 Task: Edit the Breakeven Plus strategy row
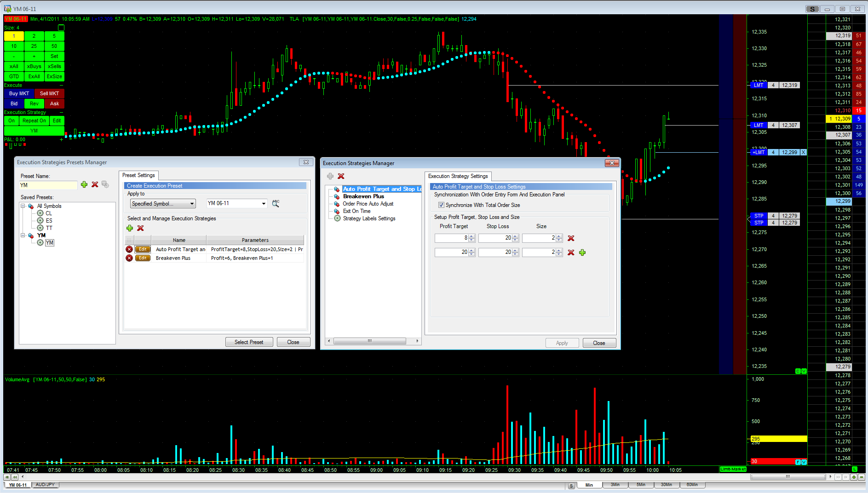pyautogui.click(x=143, y=258)
